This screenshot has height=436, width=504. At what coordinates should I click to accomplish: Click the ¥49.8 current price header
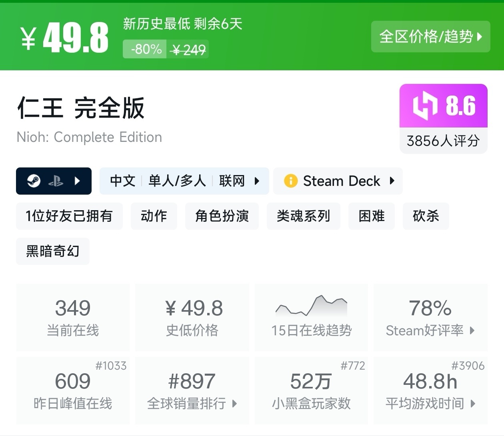[x=64, y=38]
